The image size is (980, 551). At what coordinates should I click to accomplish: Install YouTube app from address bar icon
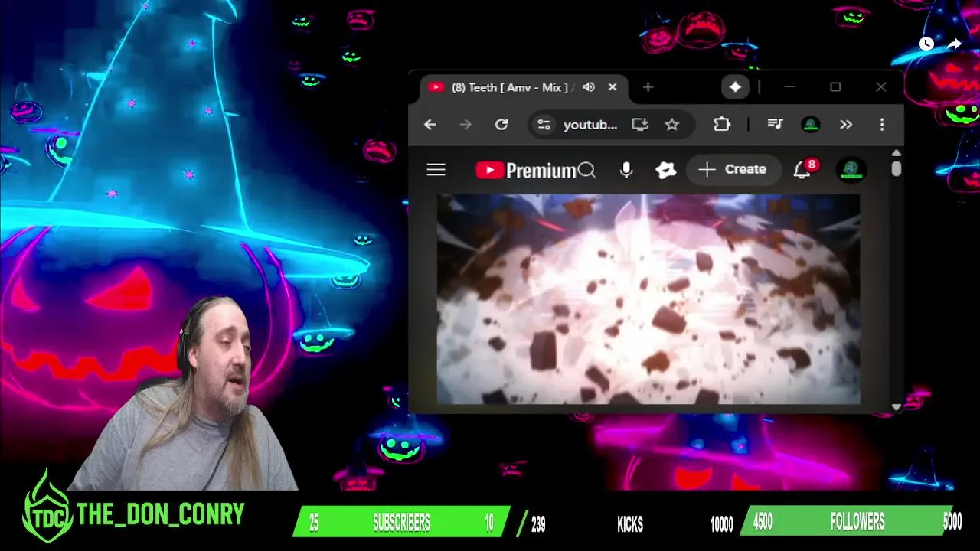click(x=640, y=125)
